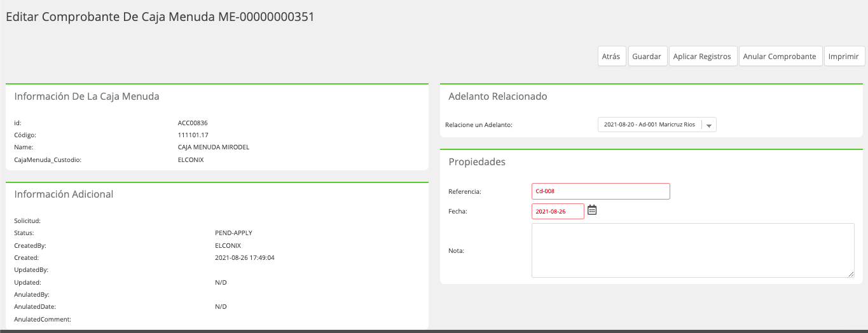
Task: Click the AnulatedComment label
Action: [43, 319]
